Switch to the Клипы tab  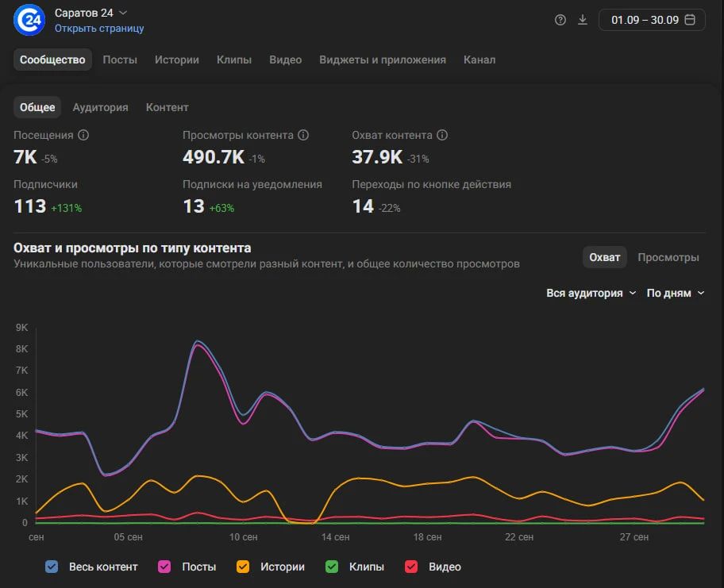(x=234, y=60)
